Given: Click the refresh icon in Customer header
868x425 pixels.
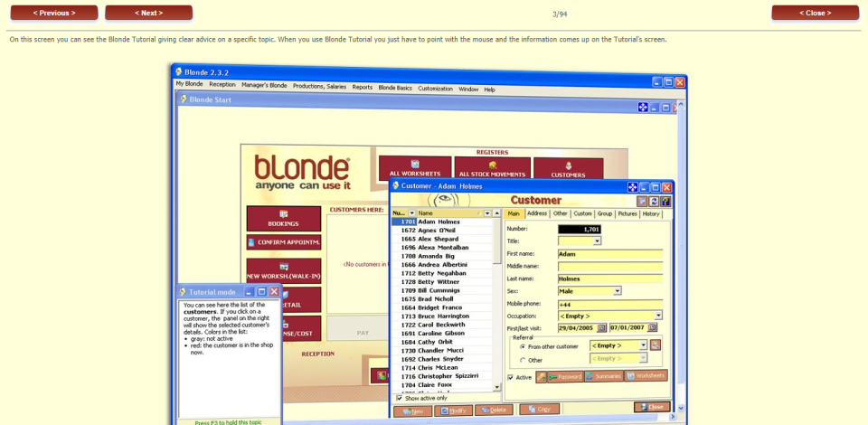Looking at the screenshot, I should point(654,202).
